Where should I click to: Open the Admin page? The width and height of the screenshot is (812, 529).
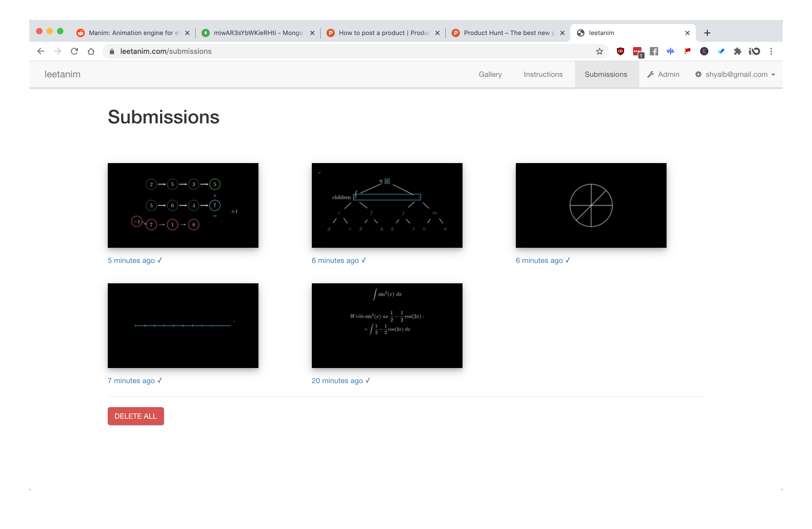pos(663,74)
